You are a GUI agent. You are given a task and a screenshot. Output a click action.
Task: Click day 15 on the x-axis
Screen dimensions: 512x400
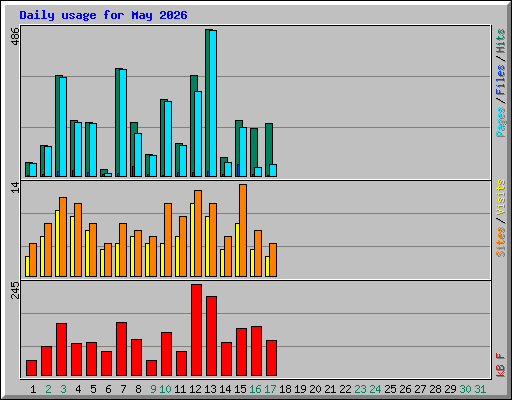pyautogui.click(x=240, y=389)
